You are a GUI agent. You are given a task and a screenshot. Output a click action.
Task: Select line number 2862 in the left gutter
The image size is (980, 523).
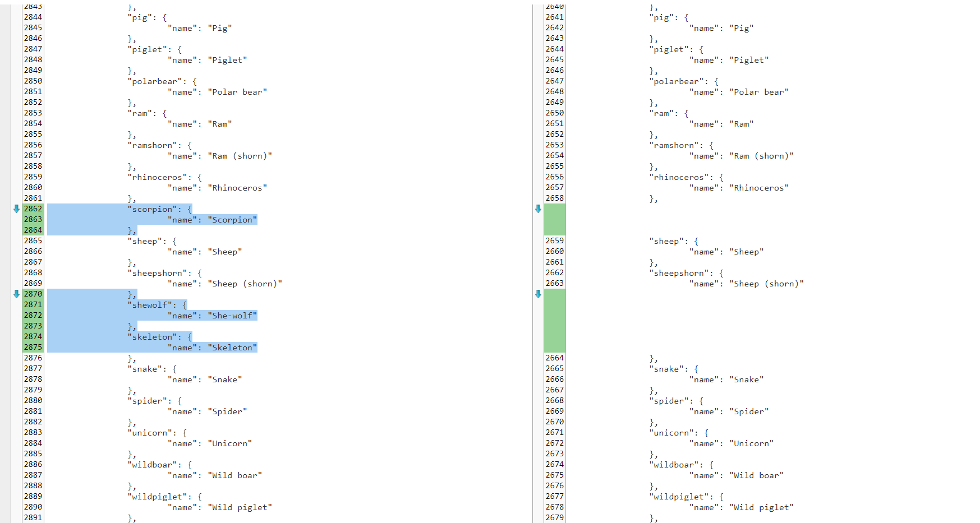tap(33, 209)
